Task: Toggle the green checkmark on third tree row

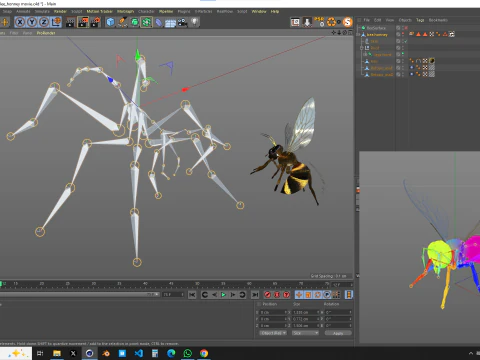Action: click(405, 41)
